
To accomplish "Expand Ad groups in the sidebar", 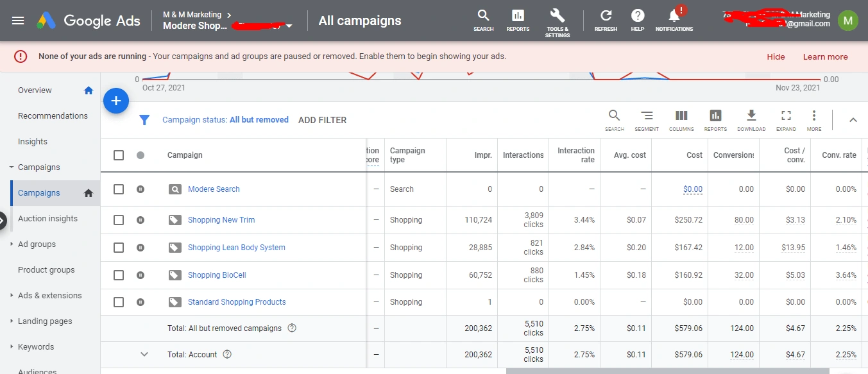I will click(12, 244).
